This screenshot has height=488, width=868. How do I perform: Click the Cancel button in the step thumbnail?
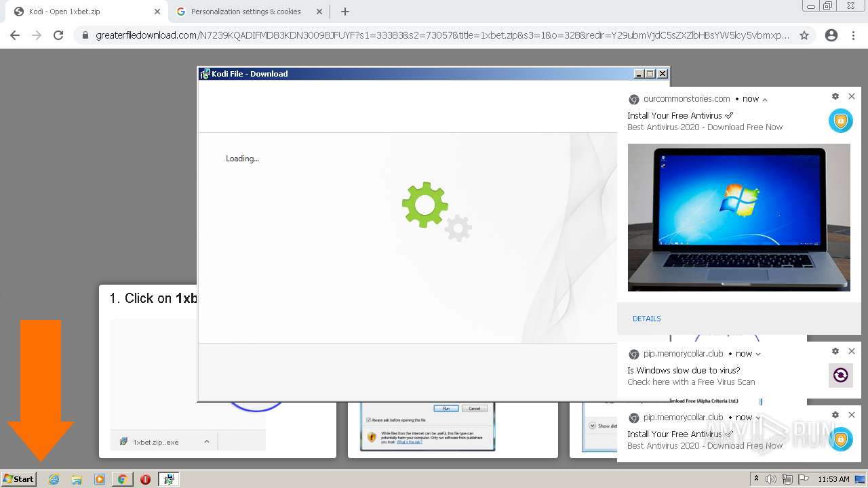click(475, 408)
